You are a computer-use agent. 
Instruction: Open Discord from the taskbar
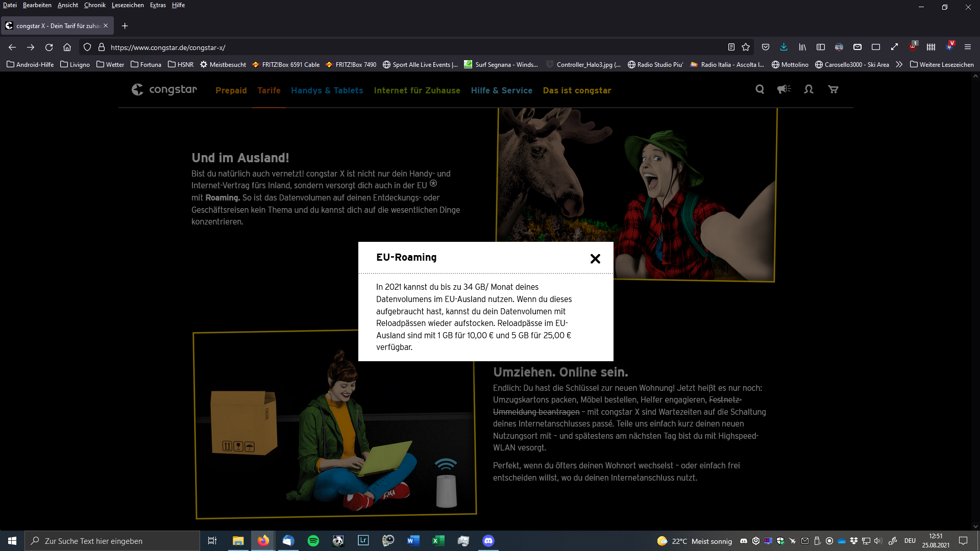tap(488, 541)
